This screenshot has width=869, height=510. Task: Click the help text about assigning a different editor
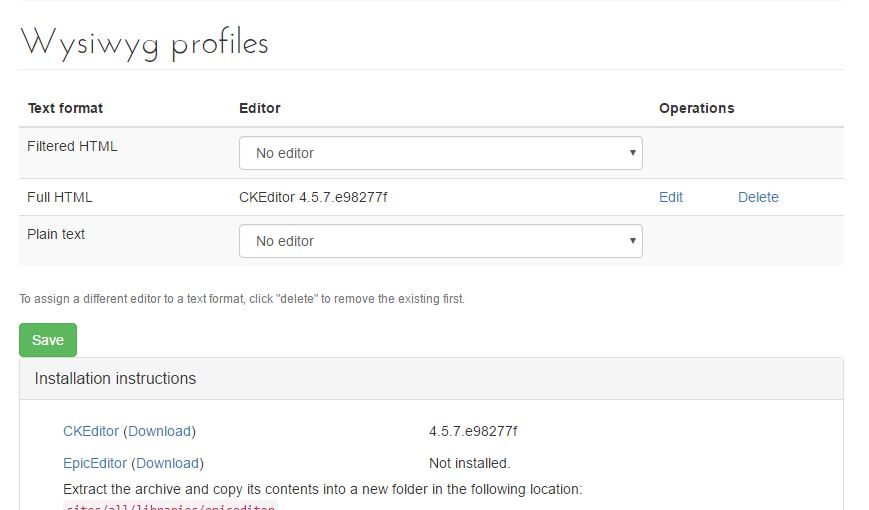pos(242,299)
